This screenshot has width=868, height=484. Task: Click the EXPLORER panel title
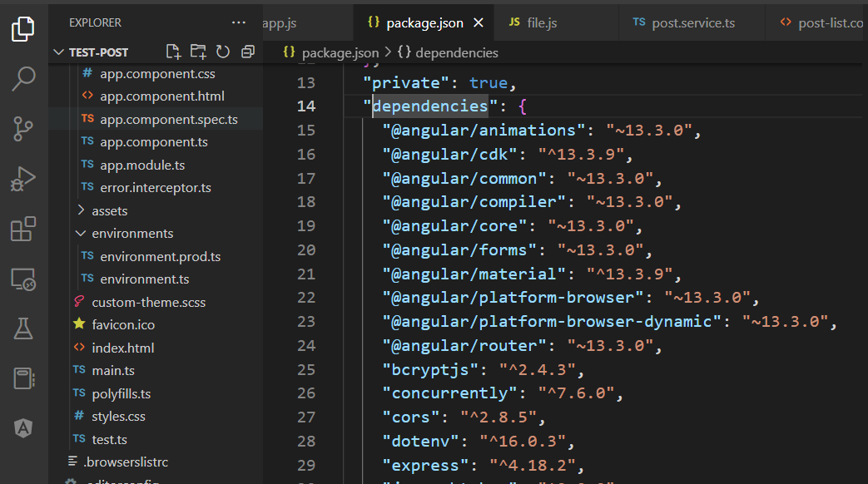(x=95, y=22)
